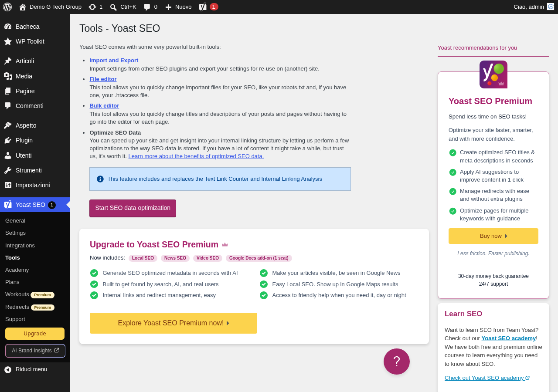The width and height of the screenshot is (558, 392).
Task: Open the File editor link
Action: [x=103, y=79]
